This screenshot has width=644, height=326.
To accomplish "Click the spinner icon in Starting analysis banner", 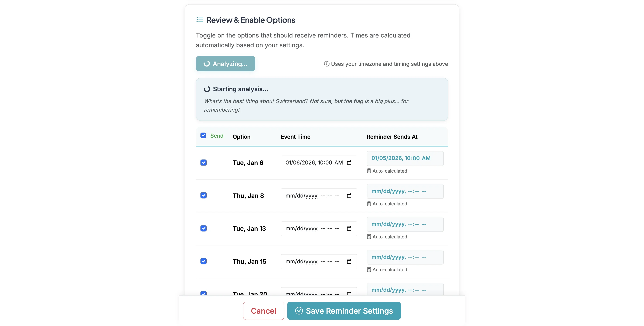I will click(x=207, y=89).
